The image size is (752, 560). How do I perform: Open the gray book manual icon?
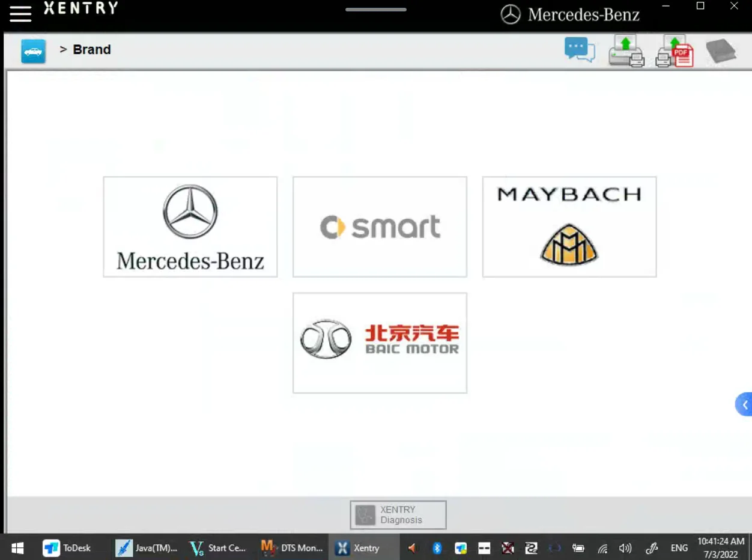[x=721, y=51]
